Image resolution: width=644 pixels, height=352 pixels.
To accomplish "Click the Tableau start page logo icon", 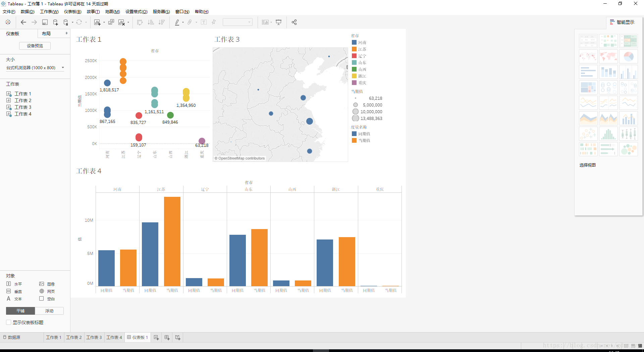I will (8, 22).
